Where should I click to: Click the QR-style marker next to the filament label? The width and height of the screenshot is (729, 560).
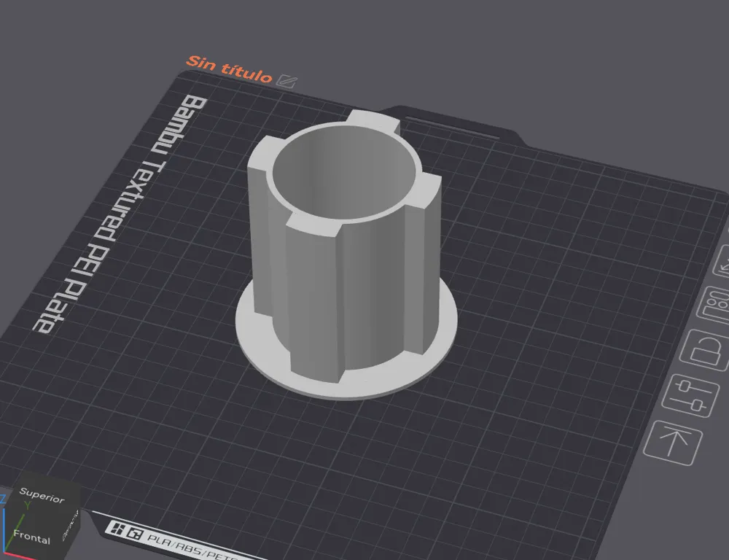pyautogui.click(x=136, y=533)
